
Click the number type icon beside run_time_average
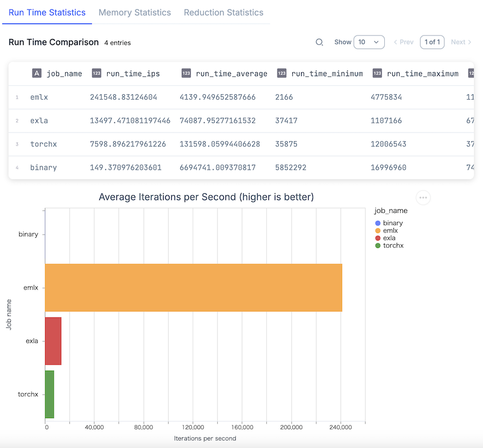(186, 74)
